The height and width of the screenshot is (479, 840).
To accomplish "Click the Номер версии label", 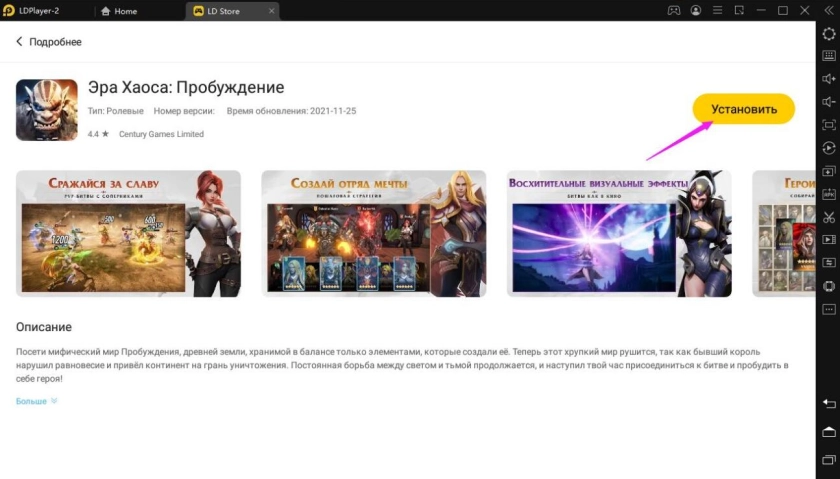I will (184, 111).
